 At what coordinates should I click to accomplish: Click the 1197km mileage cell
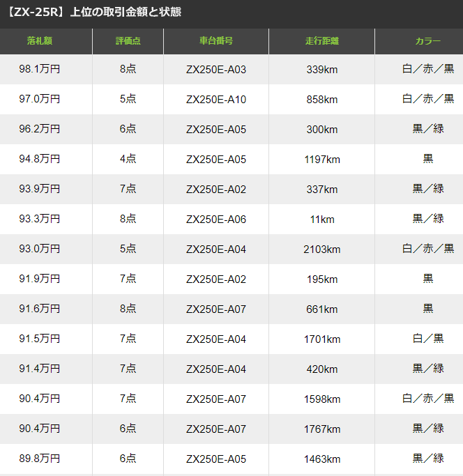(321, 159)
